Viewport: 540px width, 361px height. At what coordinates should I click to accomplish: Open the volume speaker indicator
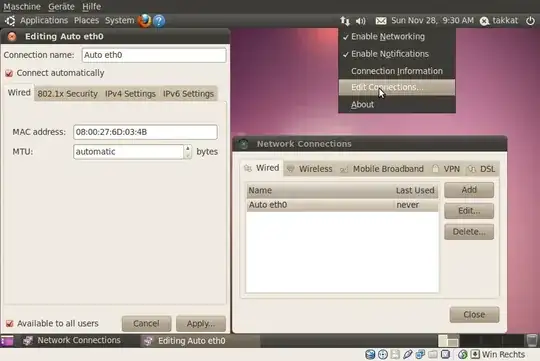[361, 21]
